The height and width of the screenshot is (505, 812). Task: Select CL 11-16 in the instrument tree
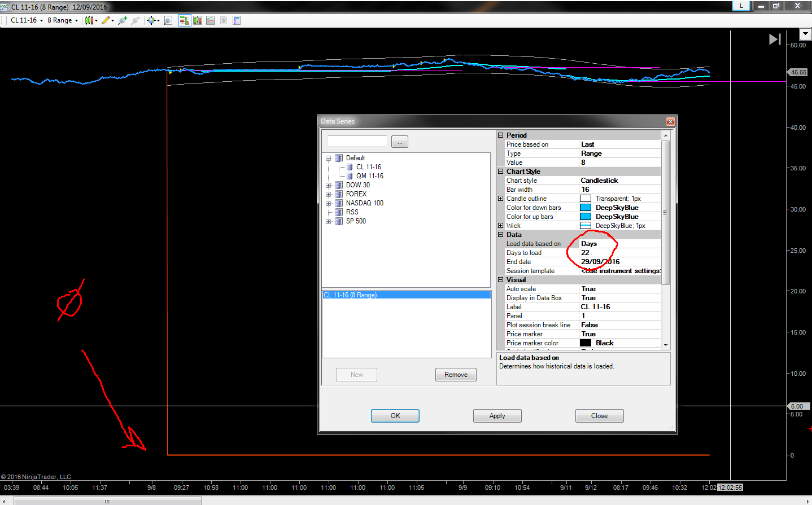369,167
